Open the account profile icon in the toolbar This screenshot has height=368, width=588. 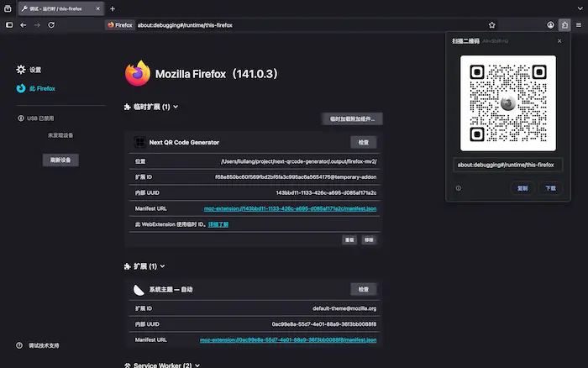pyautogui.click(x=550, y=25)
